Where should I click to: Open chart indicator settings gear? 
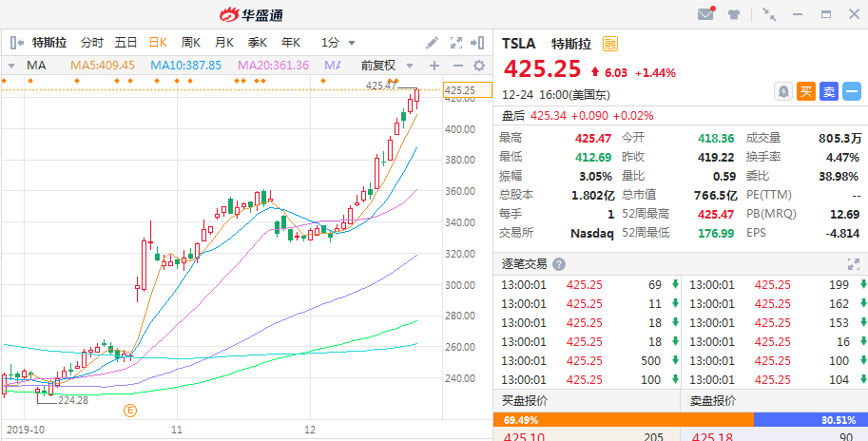(x=479, y=66)
